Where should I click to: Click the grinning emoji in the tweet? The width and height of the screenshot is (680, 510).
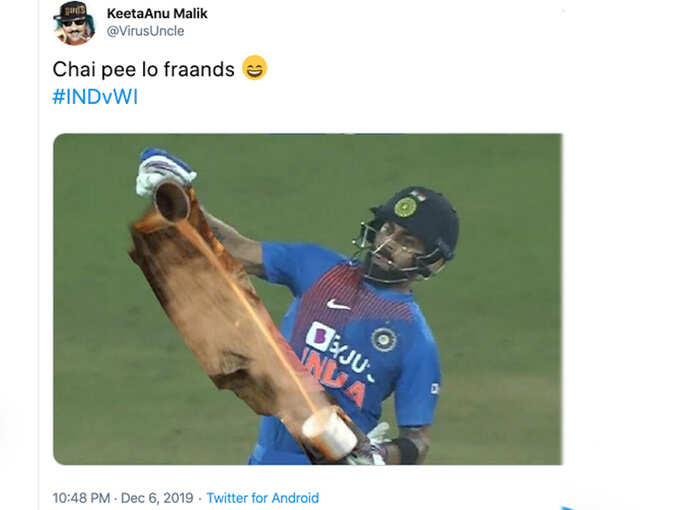point(255,68)
